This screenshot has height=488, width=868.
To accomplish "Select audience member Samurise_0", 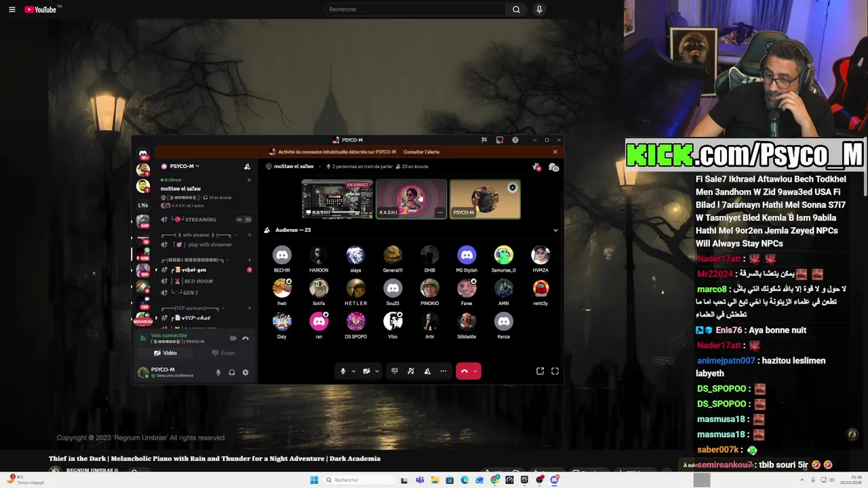I will (x=503, y=255).
